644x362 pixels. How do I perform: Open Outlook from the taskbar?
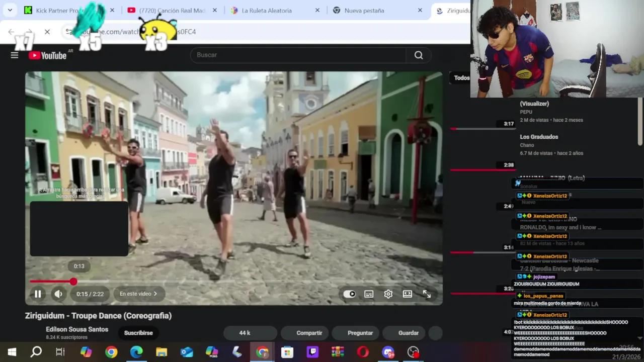pos(187,352)
